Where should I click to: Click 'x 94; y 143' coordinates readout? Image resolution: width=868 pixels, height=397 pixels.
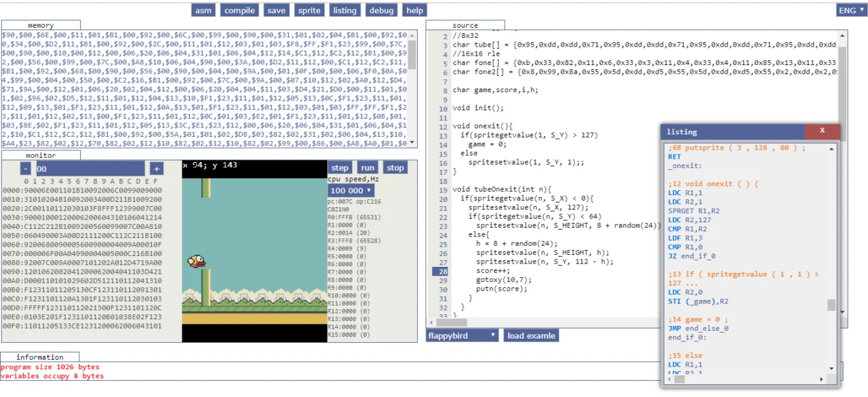[x=210, y=165]
